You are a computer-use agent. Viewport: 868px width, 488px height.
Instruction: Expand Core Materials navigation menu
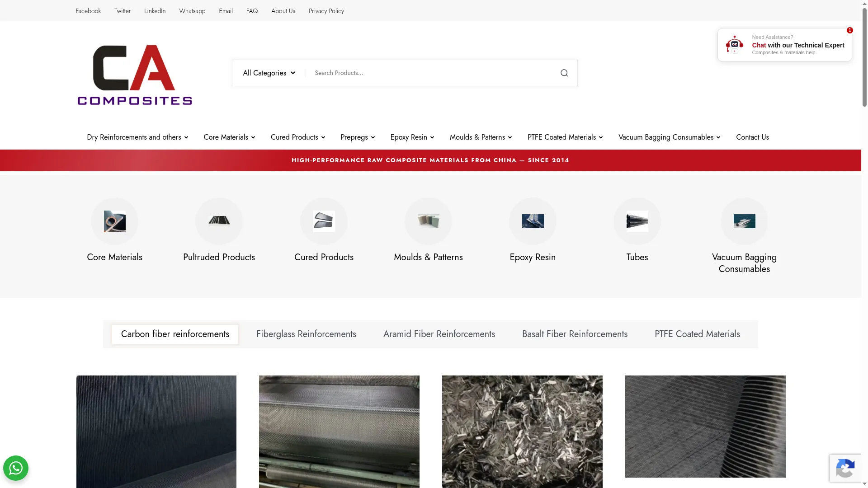coord(229,137)
